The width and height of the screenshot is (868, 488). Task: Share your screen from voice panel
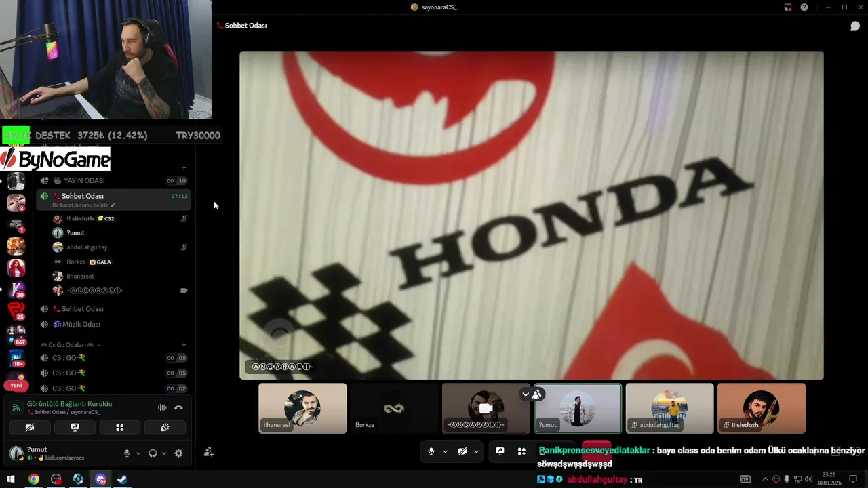pyautogui.click(x=75, y=428)
